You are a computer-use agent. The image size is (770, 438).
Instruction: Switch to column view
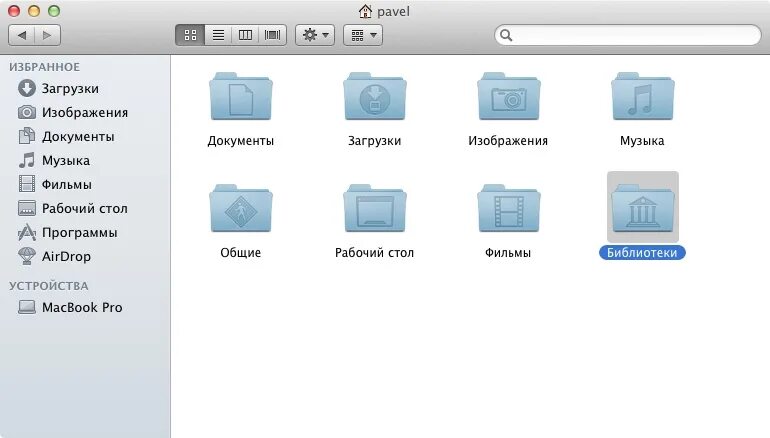click(x=245, y=35)
